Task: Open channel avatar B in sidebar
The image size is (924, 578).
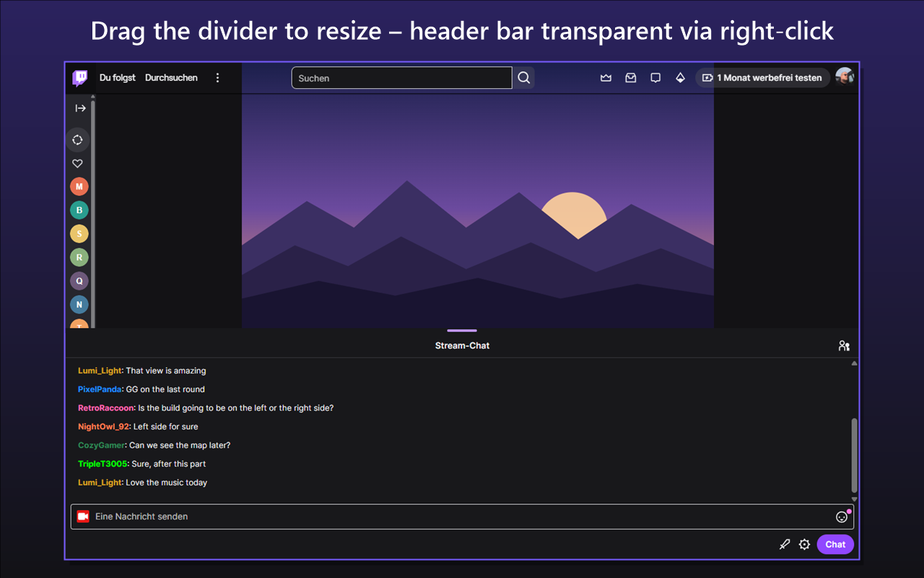Action: (79, 210)
